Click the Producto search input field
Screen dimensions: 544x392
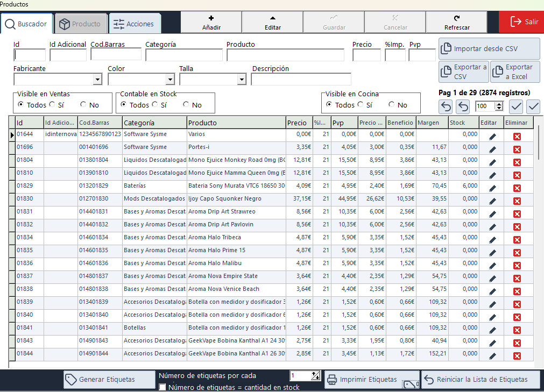(x=285, y=55)
